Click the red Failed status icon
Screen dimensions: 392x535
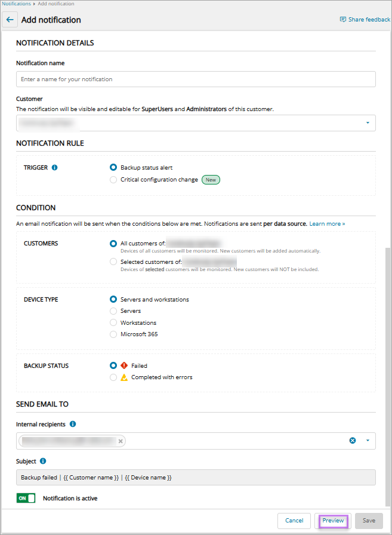pyautogui.click(x=124, y=365)
